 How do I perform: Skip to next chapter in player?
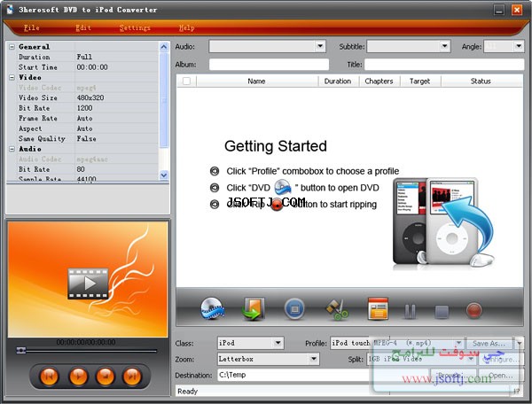(132, 376)
